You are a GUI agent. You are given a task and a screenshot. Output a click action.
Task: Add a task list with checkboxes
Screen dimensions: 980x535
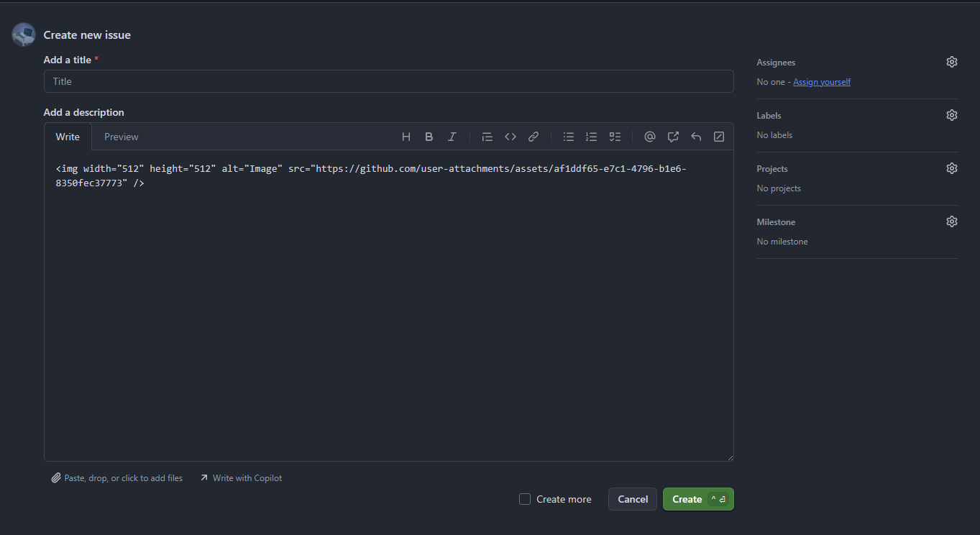tap(615, 137)
